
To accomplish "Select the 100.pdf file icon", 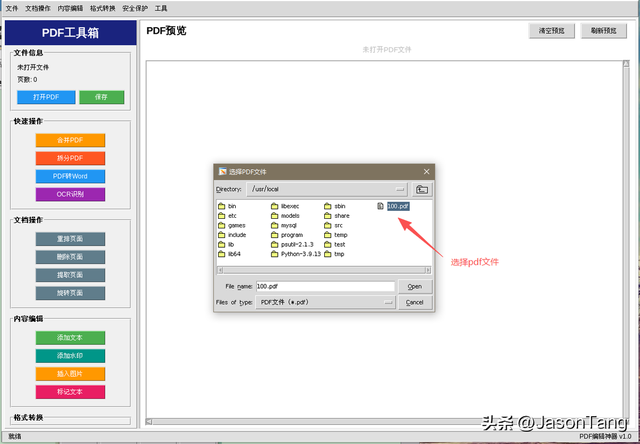I will (x=380, y=206).
